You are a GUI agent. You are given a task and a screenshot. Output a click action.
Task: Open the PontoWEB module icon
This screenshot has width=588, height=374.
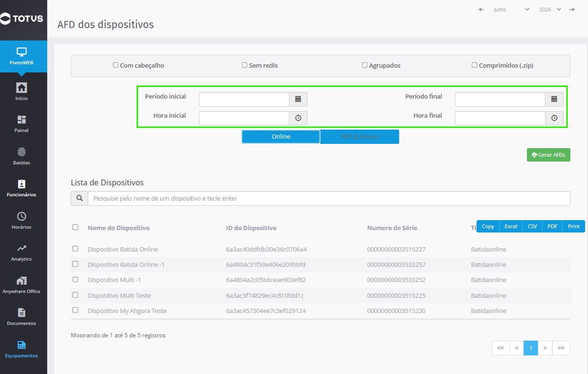(21, 52)
